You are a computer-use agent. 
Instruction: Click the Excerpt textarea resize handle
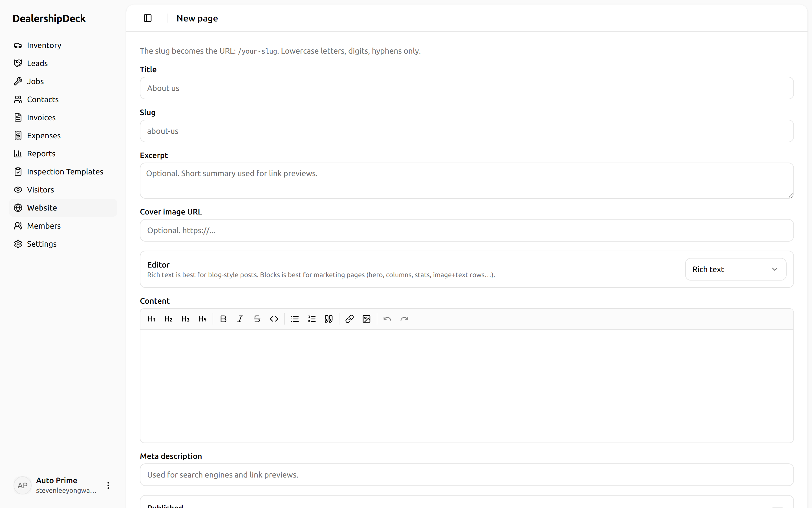point(791,196)
